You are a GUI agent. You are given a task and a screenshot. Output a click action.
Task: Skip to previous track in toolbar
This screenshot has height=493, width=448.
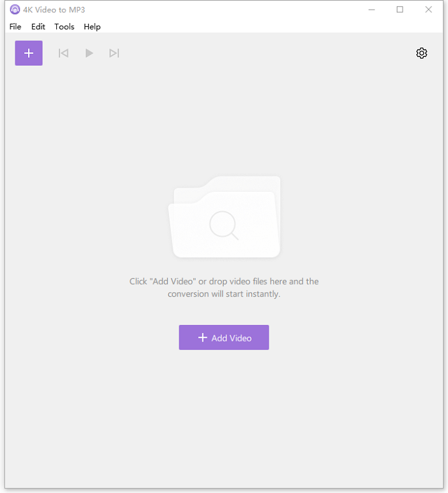click(x=63, y=53)
